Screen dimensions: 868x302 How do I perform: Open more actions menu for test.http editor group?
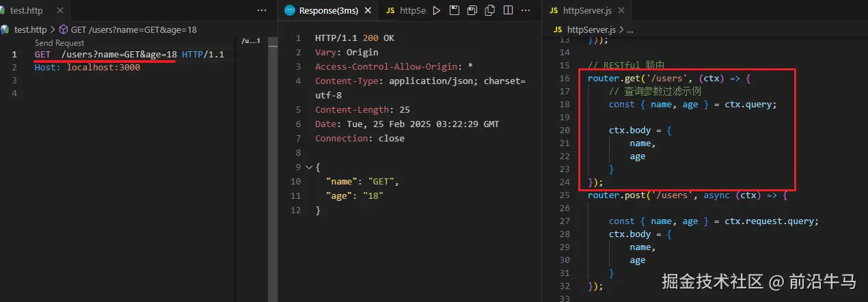click(262, 10)
